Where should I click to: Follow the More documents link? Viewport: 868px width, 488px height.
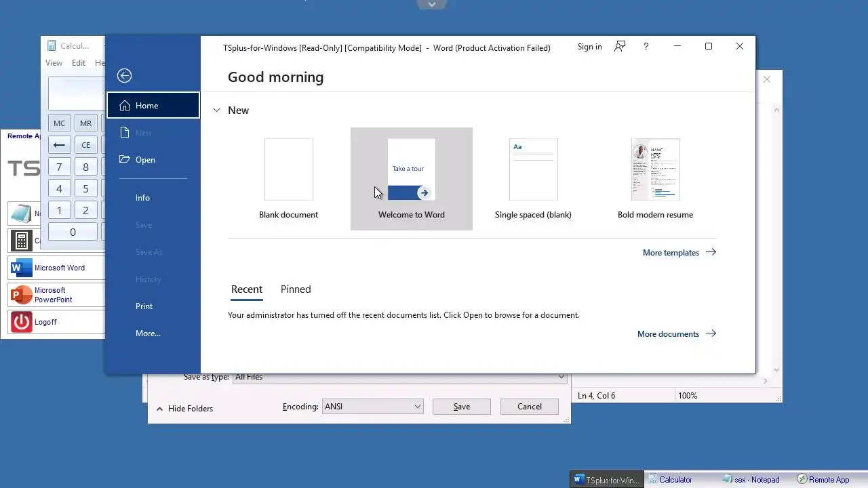[676, 333]
